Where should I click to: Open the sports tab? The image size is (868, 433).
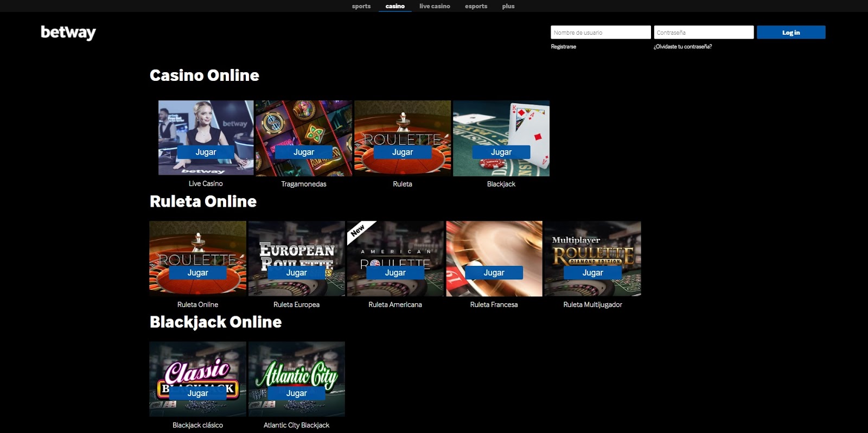(x=361, y=7)
